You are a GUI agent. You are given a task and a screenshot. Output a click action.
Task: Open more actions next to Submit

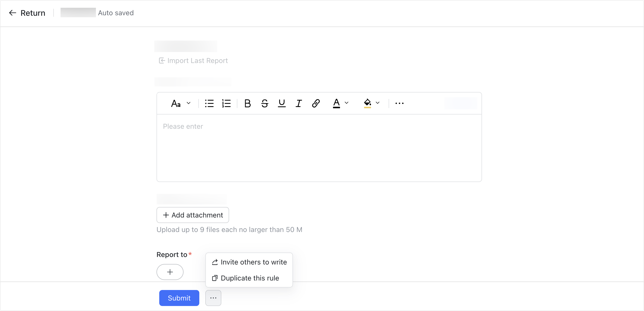click(213, 298)
